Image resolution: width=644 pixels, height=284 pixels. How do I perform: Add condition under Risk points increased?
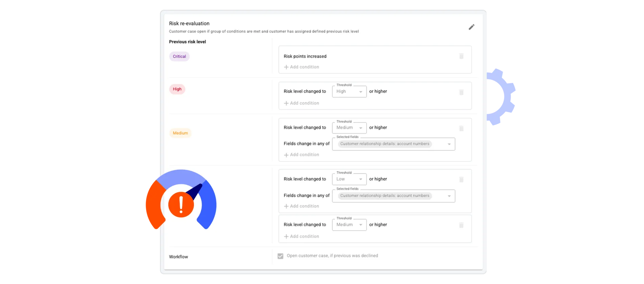pyautogui.click(x=301, y=67)
